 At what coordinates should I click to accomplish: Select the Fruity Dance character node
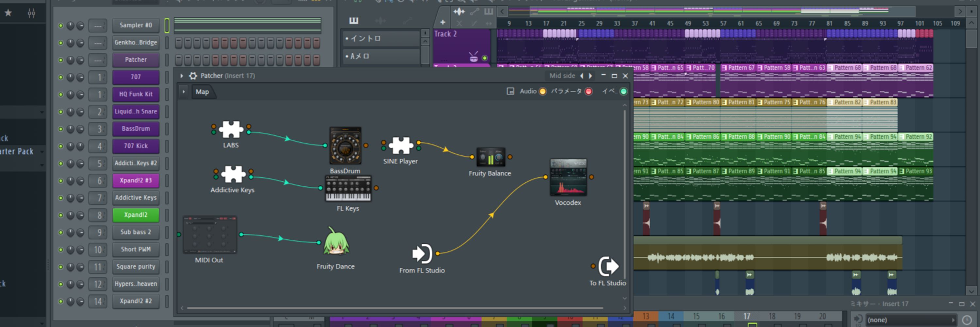pos(336,242)
